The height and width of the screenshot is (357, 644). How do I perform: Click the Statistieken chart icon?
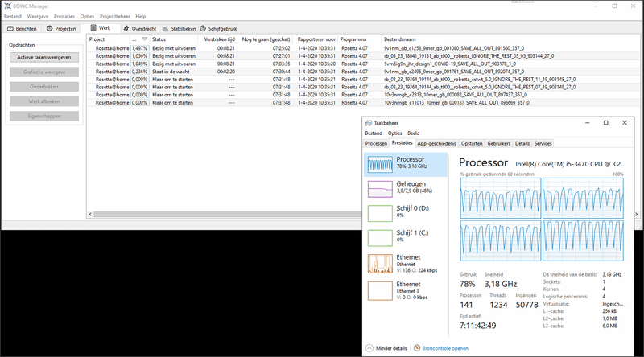(165, 28)
